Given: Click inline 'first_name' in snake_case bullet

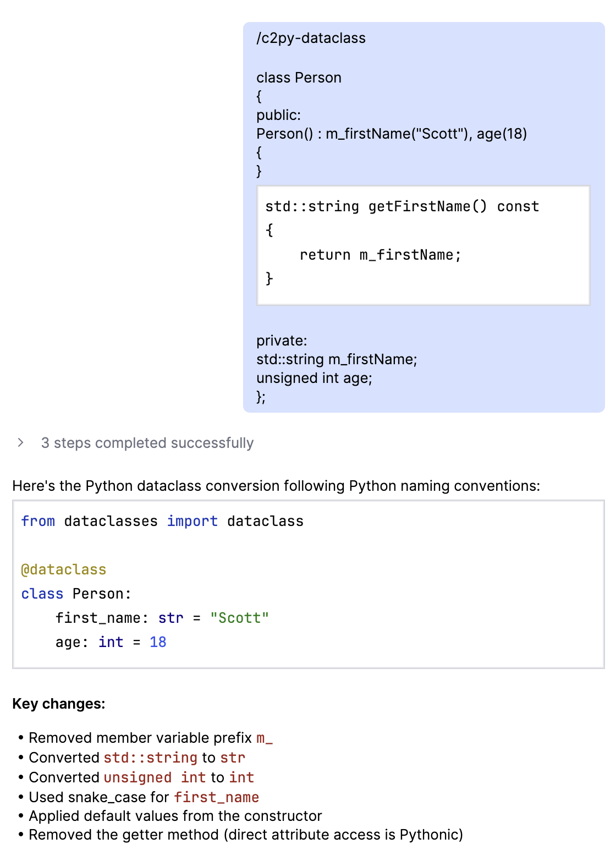Looking at the screenshot, I should pos(216,797).
